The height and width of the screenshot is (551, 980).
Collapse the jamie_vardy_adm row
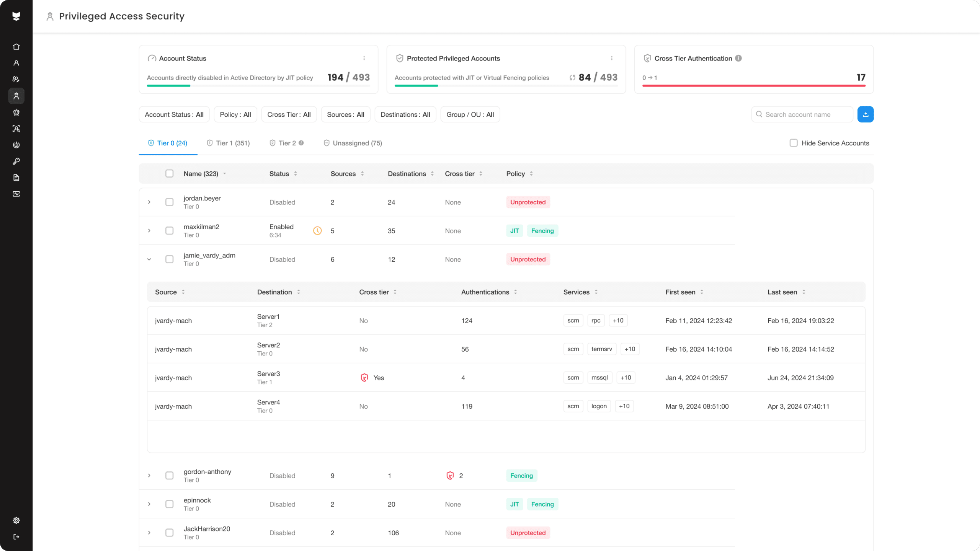[149, 259]
